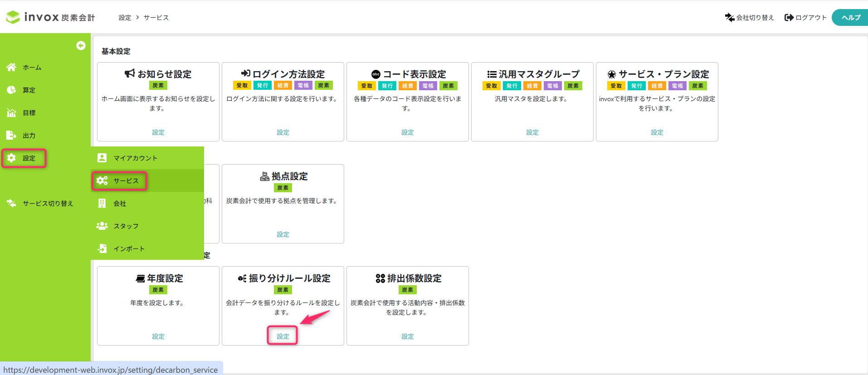Open 設定 link under サービス・プラン設定
The width and height of the screenshot is (868, 375).
(x=657, y=132)
